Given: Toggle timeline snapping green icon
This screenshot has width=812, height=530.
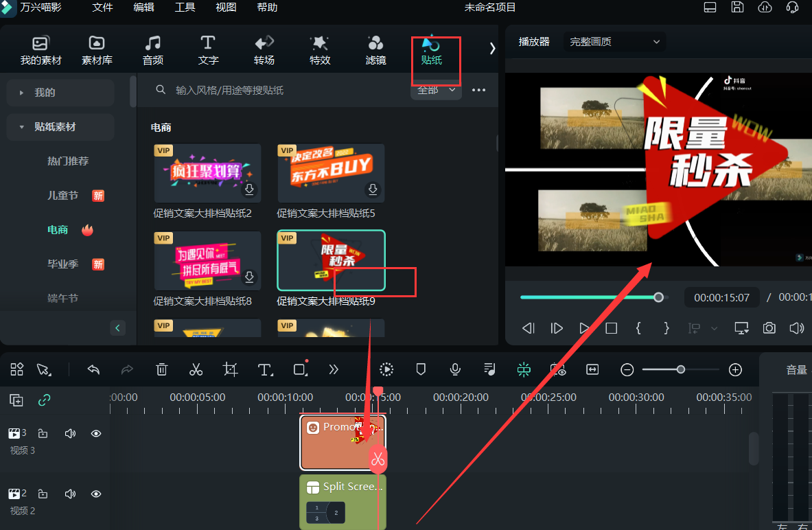Looking at the screenshot, I should [524, 369].
